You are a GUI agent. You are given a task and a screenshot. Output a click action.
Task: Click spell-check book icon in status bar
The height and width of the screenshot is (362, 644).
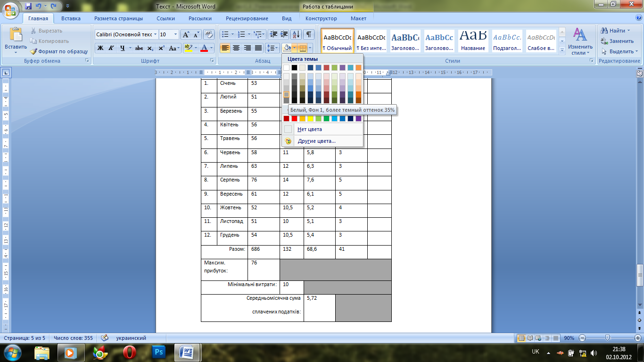pyautogui.click(x=105, y=338)
